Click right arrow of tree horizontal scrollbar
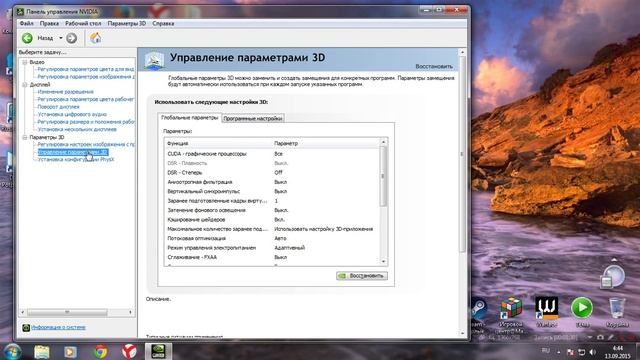 pyautogui.click(x=131, y=312)
